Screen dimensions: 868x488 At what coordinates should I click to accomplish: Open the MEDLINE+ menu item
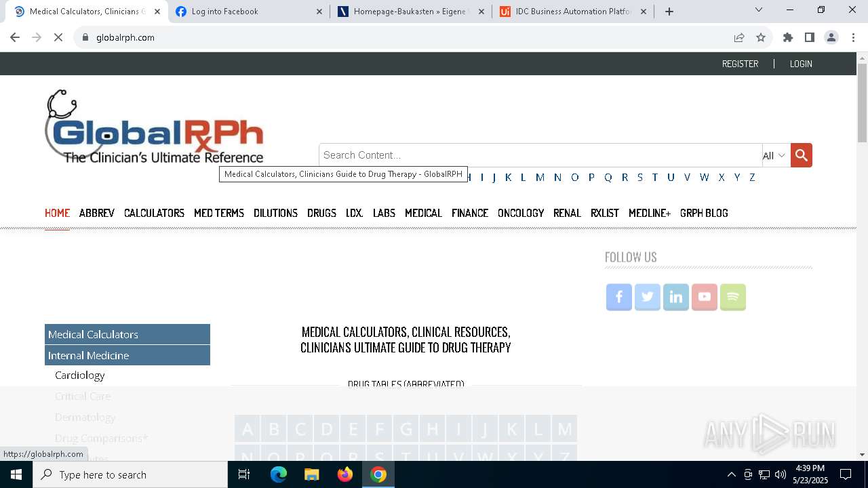[x=650, y=213]
